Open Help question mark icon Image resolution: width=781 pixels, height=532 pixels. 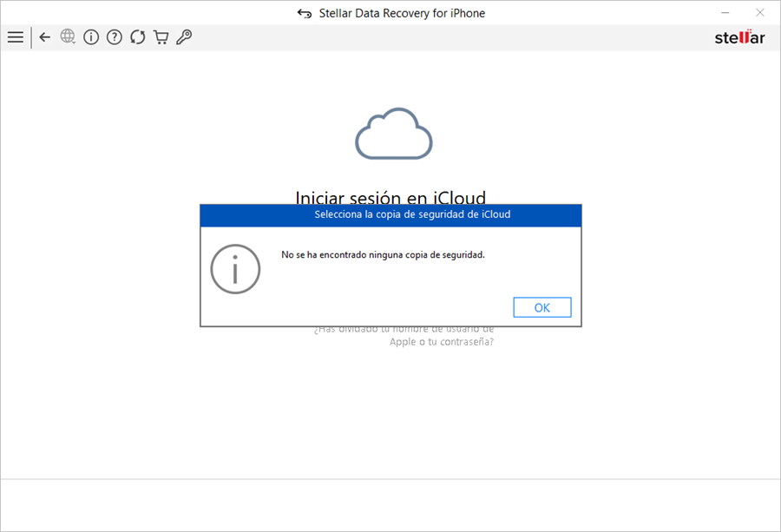pyautogui.click(x=115, y=36)
